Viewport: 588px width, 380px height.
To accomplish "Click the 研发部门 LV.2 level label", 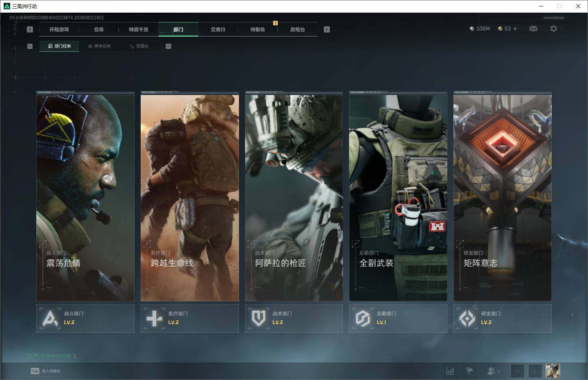I will click(486, 323).
